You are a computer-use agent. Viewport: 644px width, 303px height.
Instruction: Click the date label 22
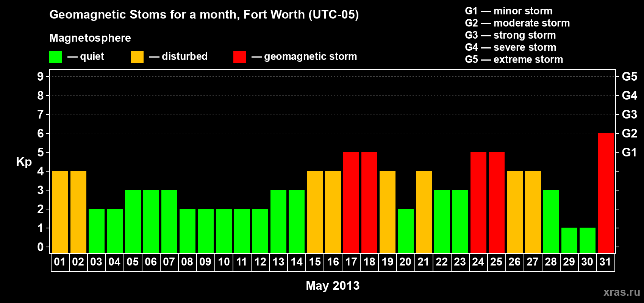(442, 262)
